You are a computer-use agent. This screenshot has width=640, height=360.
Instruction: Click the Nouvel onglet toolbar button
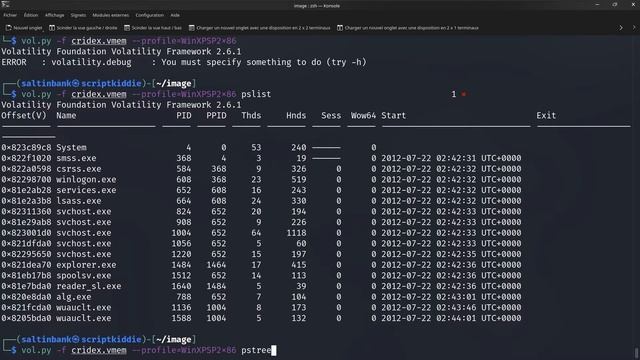coord(24,28)
